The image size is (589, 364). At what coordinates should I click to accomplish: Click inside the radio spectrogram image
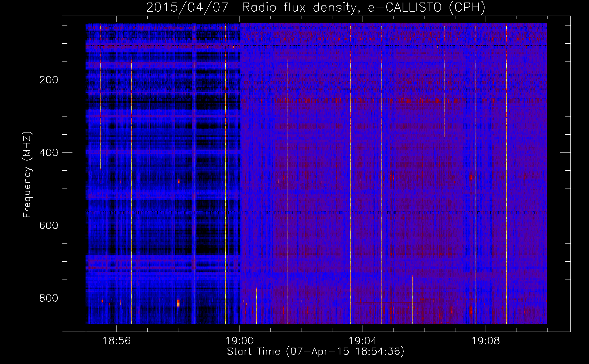tap(316, 174)
